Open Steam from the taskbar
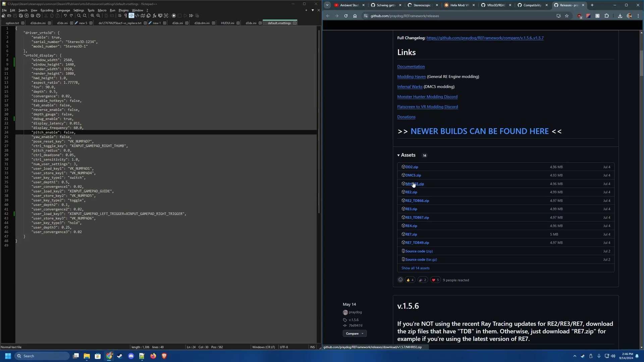This screenshot has width=644, height=362. [120, 356]
